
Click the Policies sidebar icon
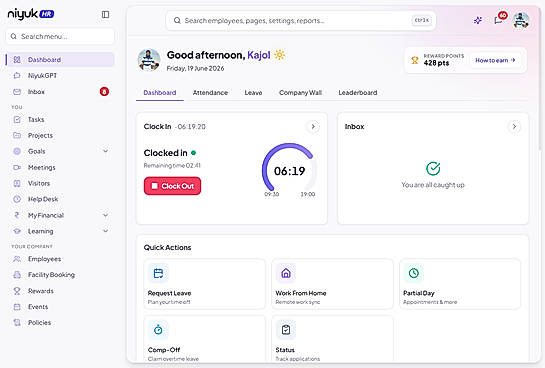point(17,323)
